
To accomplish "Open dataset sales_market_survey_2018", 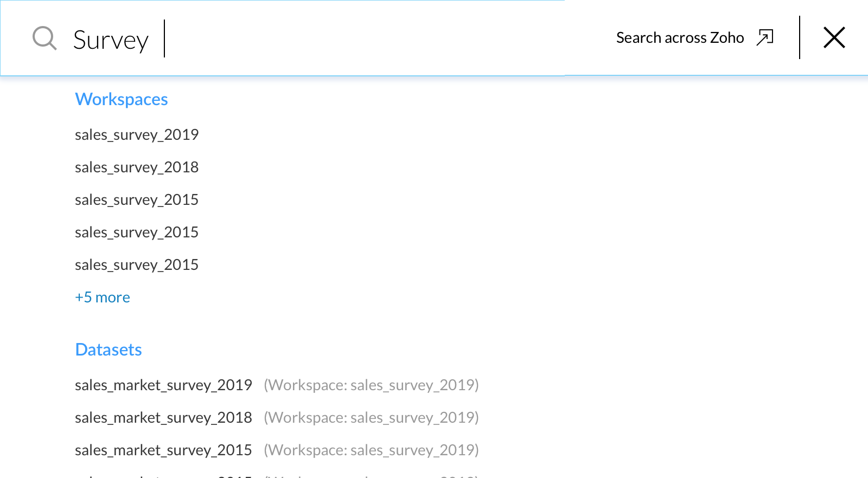I will coord(163,417).
